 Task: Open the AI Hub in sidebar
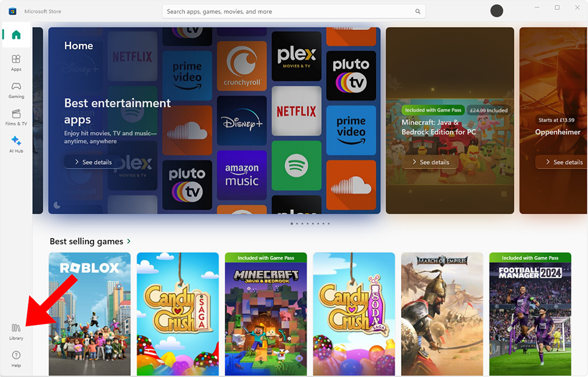coord(16,144)
